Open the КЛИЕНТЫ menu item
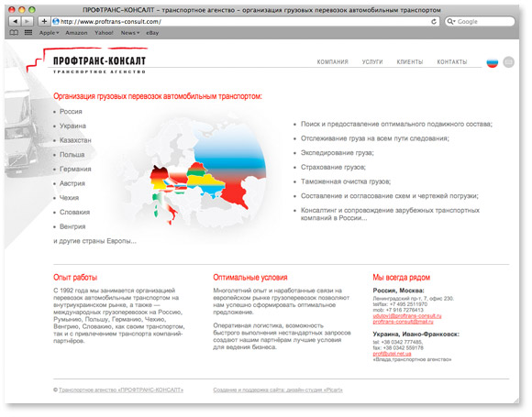The height and width of the screenshot is (417, 532). [x=410, y=62]
